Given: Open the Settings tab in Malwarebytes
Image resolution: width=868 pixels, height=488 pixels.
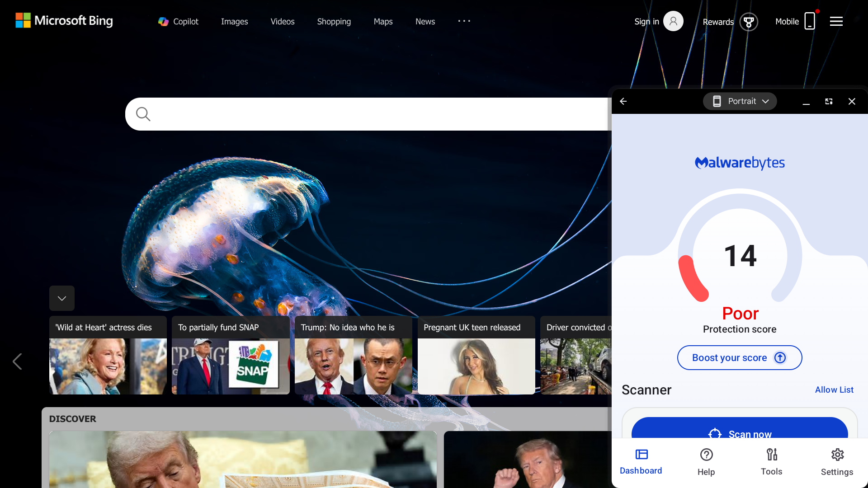Looking at the screenshot, I should pos(837,462).
